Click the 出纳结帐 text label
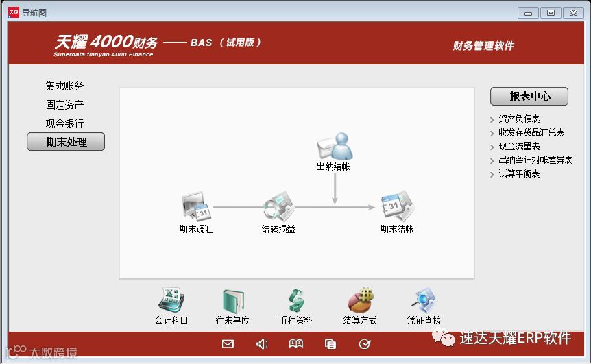Viewport: 591px width, 364px height. click(x=333, y=167)
